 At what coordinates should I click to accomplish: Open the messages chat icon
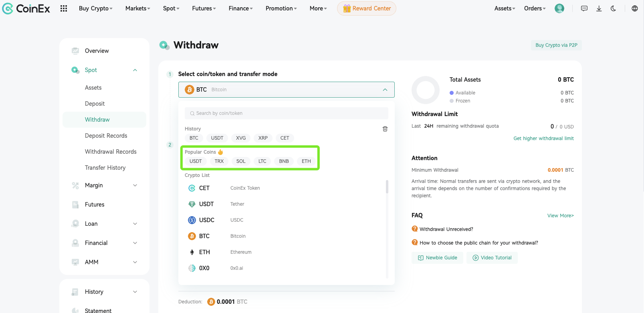[584, 8]
